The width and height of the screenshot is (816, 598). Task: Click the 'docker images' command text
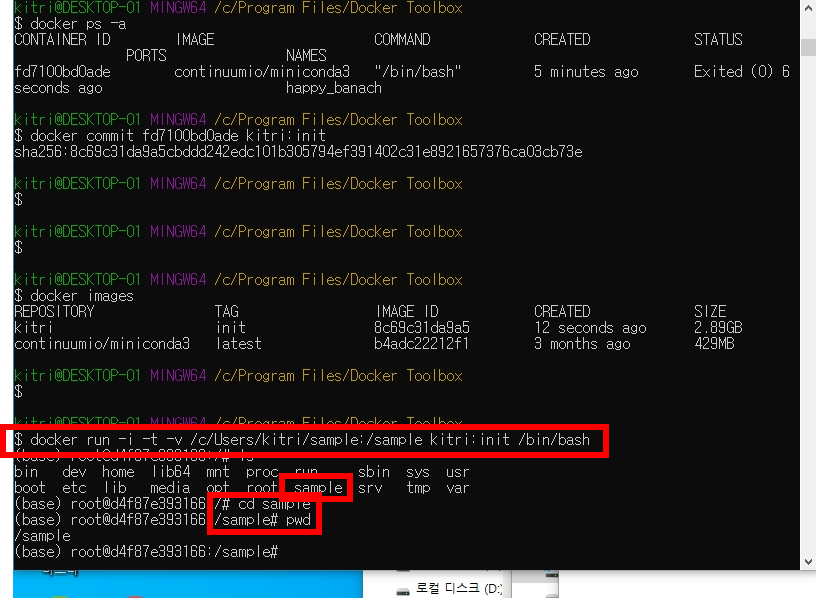click(x=82, y=296)
